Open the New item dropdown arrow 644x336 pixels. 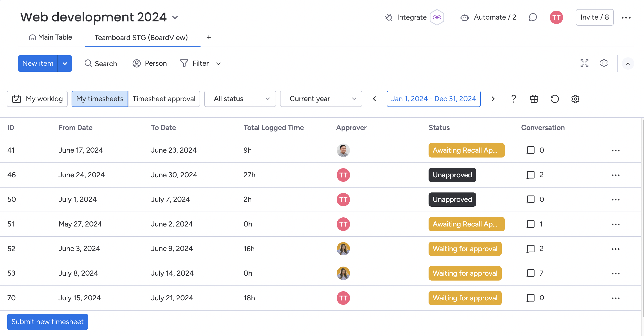[x=65, y=63]
